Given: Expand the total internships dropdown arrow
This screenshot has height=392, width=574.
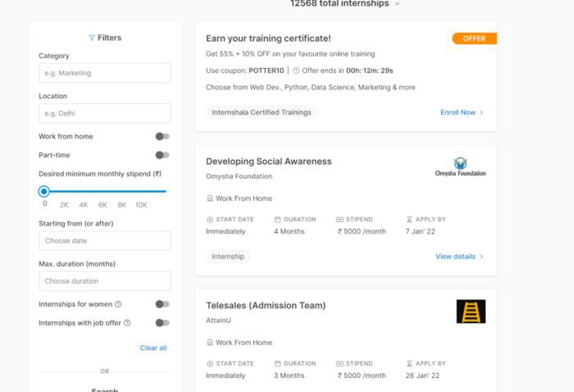Looking at the screenshot, I should point(398,4).
